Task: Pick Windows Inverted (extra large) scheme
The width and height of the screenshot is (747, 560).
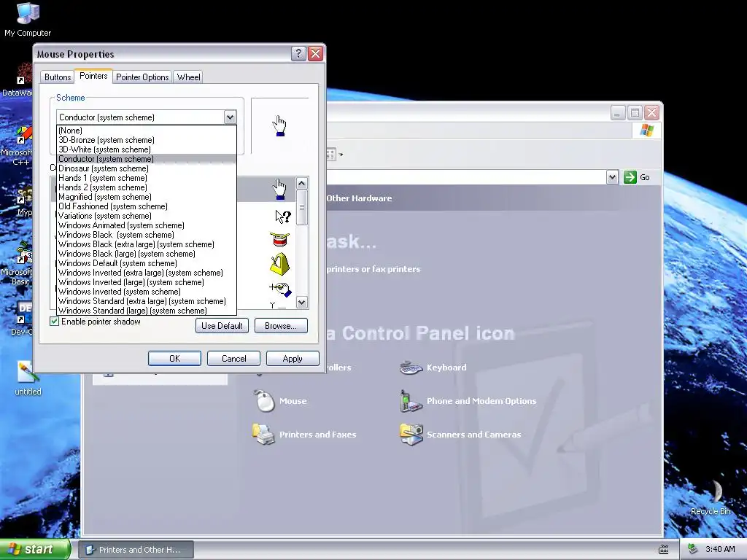Action: pos(146,273)
